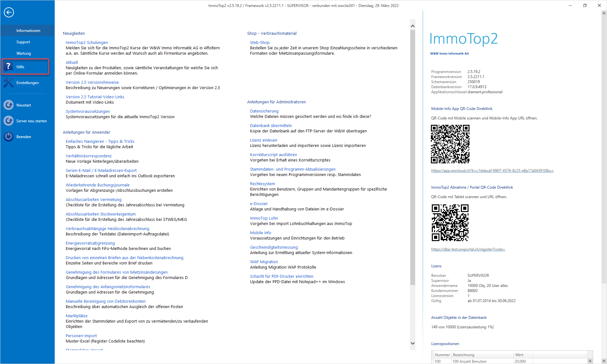The image size is (607, 364).
Task: Open the Datensicherung guide link
Action: click(x=264, y=111)
